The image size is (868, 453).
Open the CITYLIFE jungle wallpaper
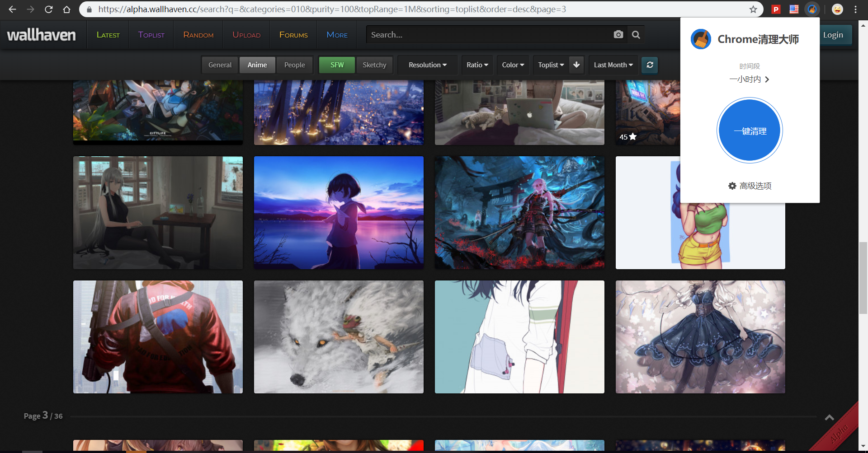(158, 112)
